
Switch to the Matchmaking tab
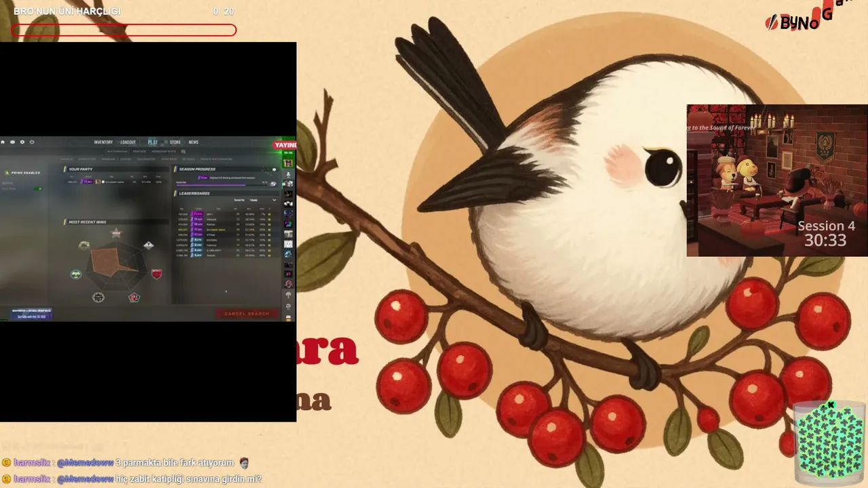tap(117, 151)
